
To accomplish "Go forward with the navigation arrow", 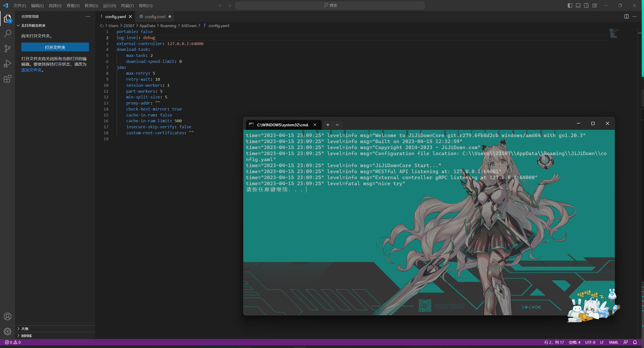I will (229, 6).
